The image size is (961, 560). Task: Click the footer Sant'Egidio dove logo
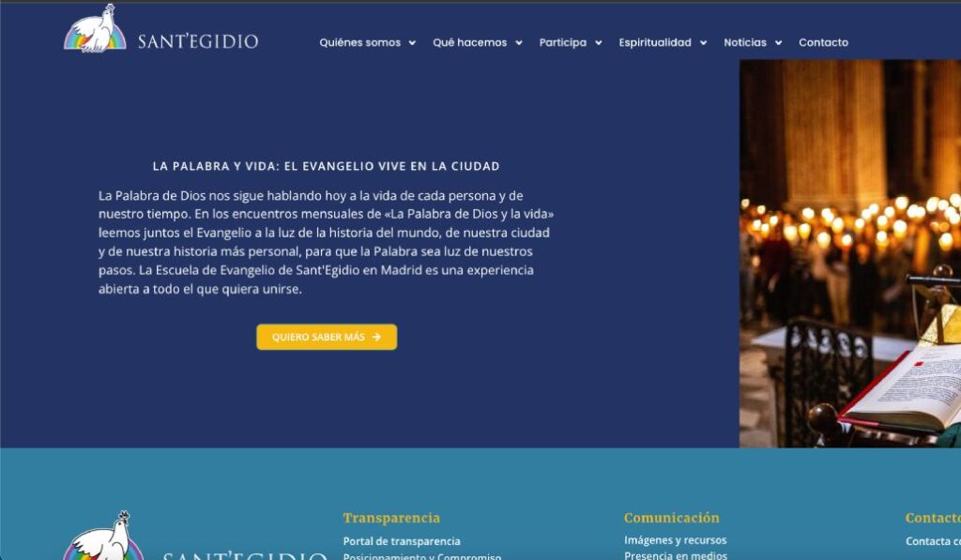pyautogui.click(x=103, y=538)
